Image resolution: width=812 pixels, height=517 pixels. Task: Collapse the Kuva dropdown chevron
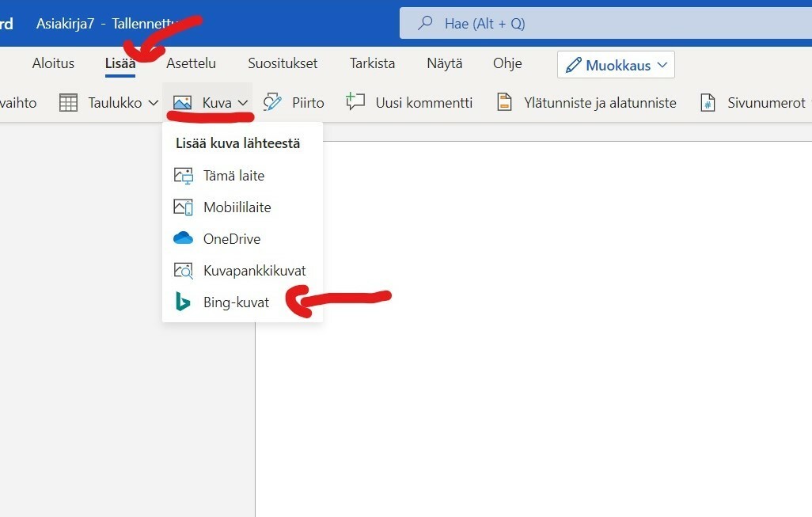click(243, 103)
